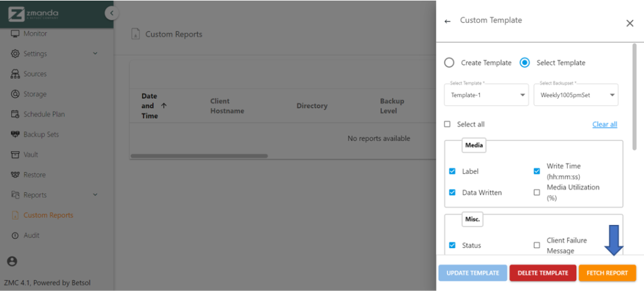Uncheck the Data Written checkbox
The image size is (644, 291).
coord(452,193)
